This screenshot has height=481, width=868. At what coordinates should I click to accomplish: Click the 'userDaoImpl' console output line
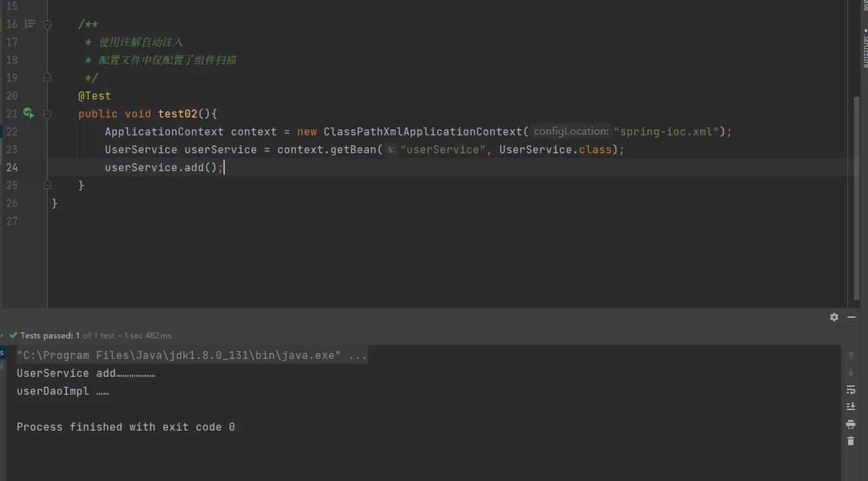(x=63, y=391)
